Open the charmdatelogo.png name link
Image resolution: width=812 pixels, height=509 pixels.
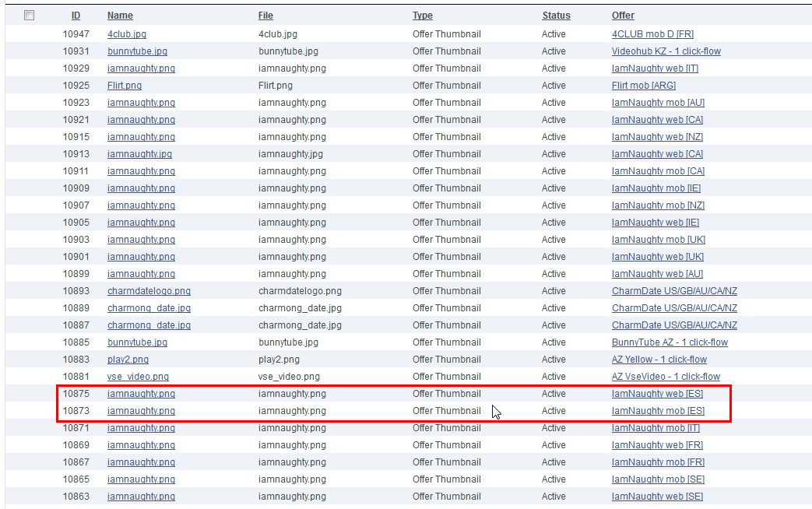149,291
